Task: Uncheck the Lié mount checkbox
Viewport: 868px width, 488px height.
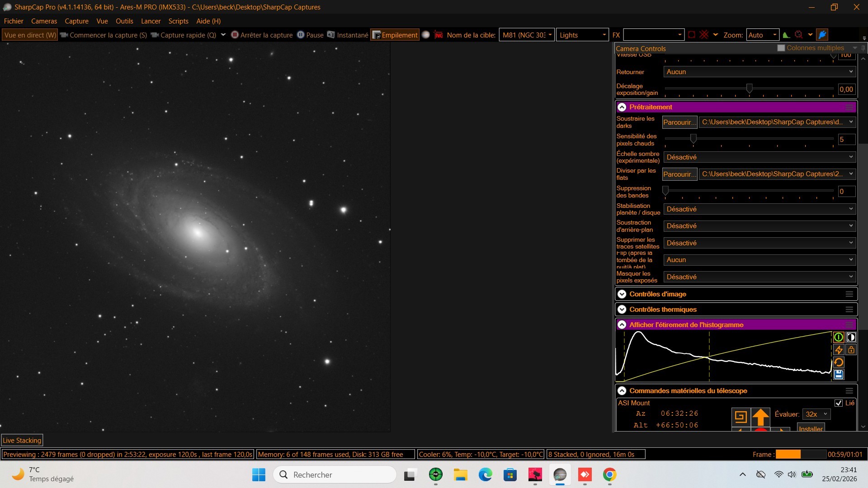Action: pos(839,403)
